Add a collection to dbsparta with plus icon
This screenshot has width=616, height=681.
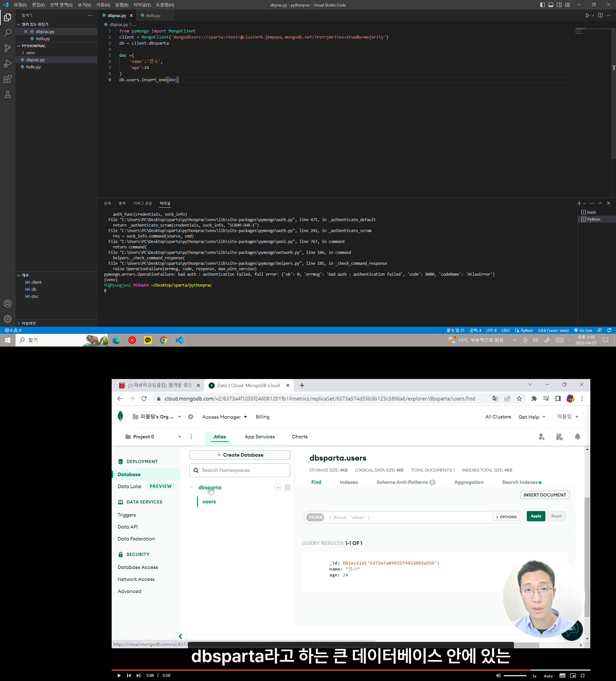coord(278,487)
